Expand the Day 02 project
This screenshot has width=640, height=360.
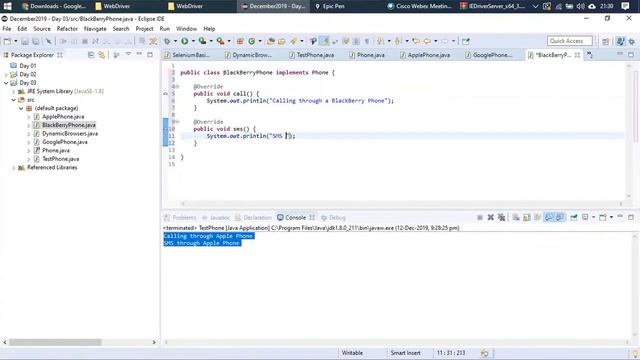6,74
